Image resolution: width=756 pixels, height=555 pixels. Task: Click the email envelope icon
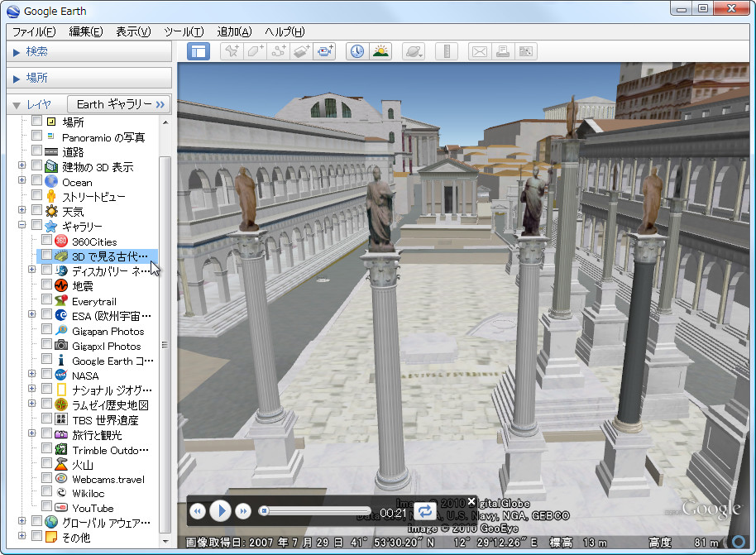(480, 51)
